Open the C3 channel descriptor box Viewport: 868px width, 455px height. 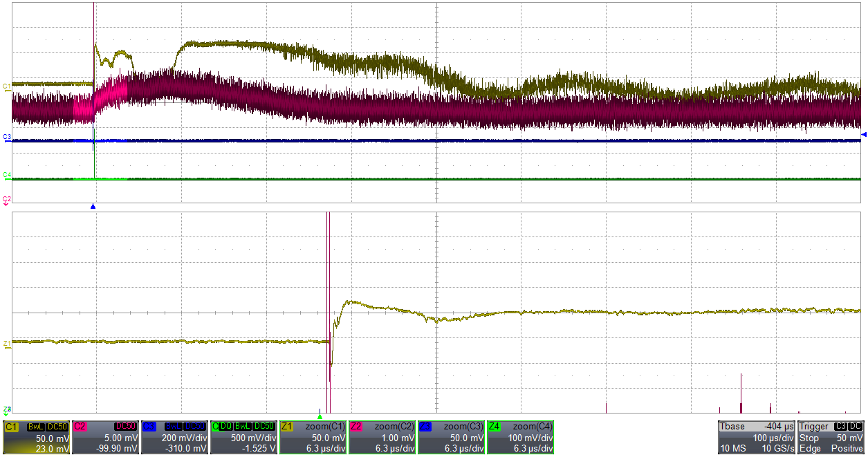pos(175,438)
